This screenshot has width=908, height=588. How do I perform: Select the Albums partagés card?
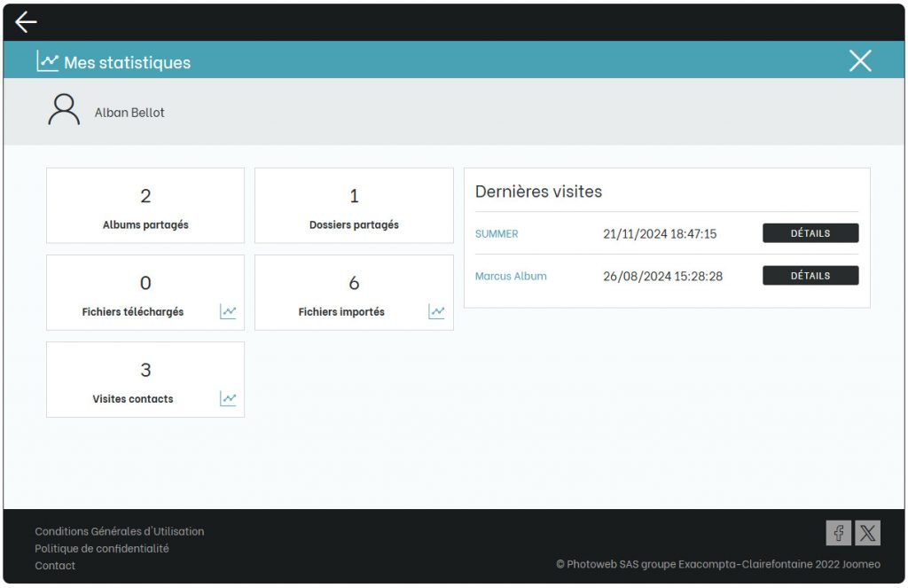click(145, 206)
